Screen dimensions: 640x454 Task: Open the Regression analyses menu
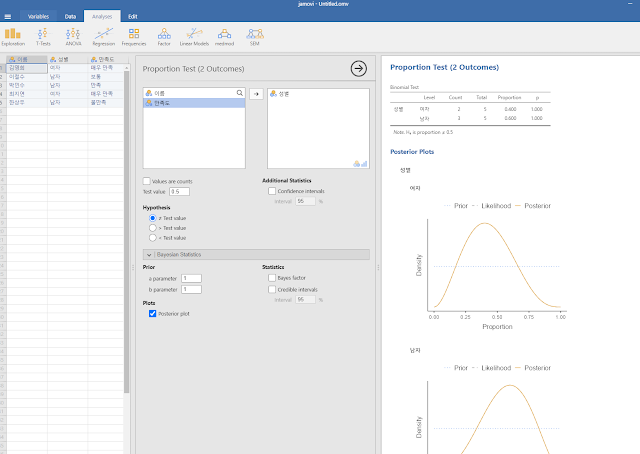tap(104, 37)
